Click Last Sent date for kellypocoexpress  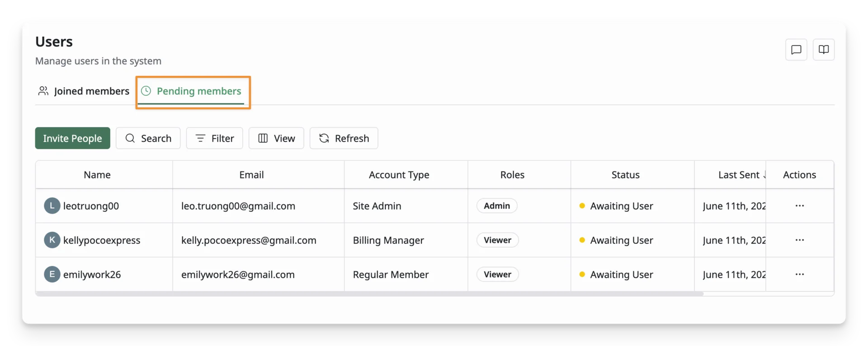pos(734,240)
